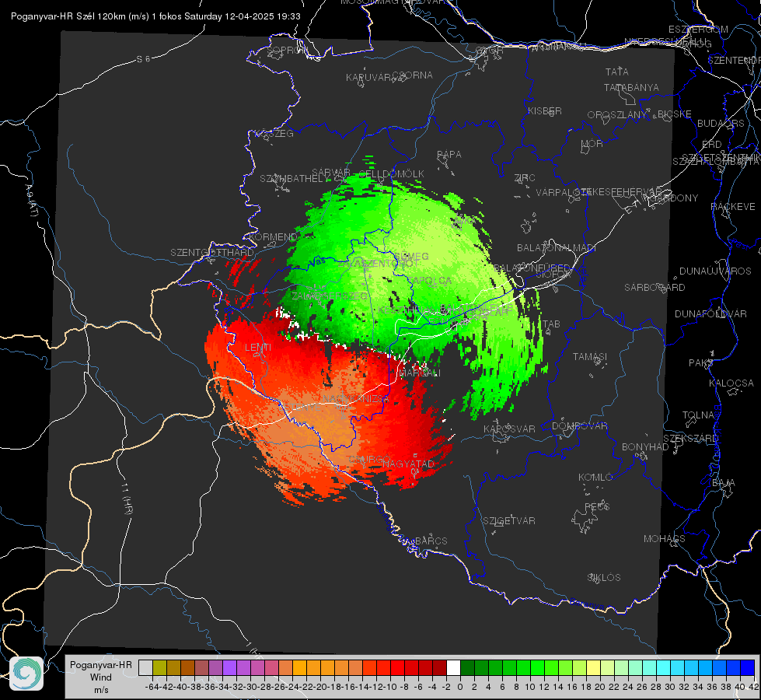Viewport: 761px width, 700px height.
Task: Click the KAPUVAR label
Action: [x=368, y=77]
